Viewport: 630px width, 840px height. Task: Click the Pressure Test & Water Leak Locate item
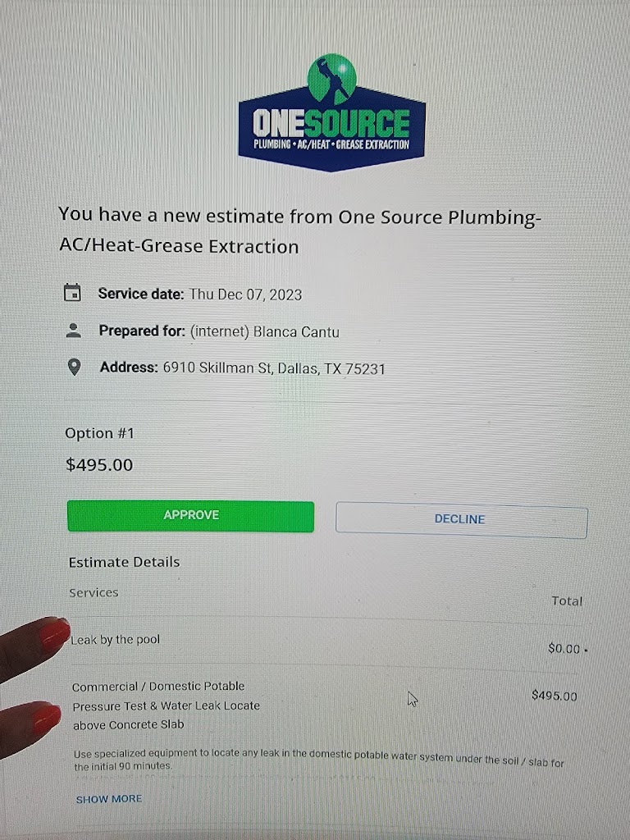166,705
